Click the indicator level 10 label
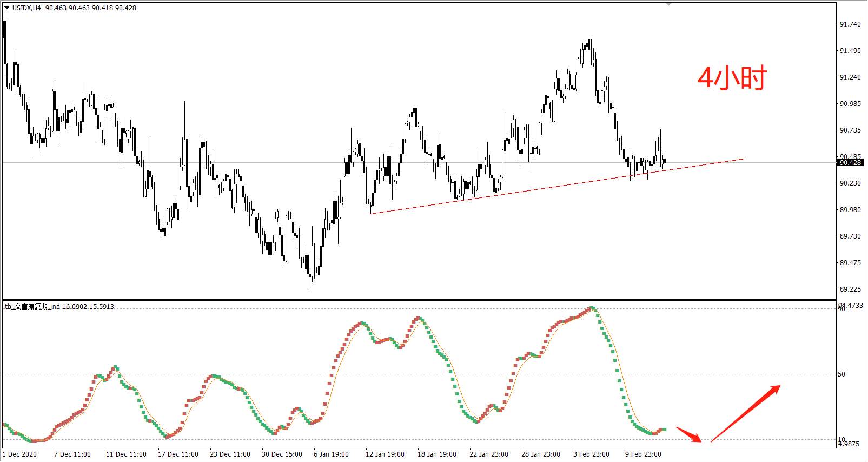The image size is (868, 462). (x=842, y=439)
